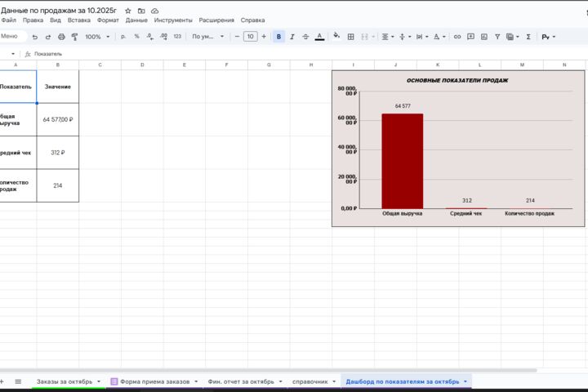Viewport: 588px width, 392px height.
Task: Open the fill color picker
Action: [x=336, y=36]
